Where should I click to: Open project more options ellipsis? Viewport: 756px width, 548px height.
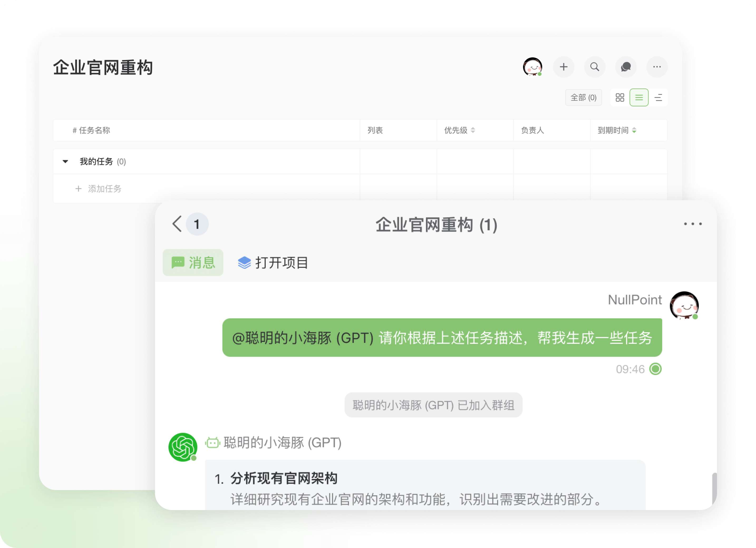657,67
